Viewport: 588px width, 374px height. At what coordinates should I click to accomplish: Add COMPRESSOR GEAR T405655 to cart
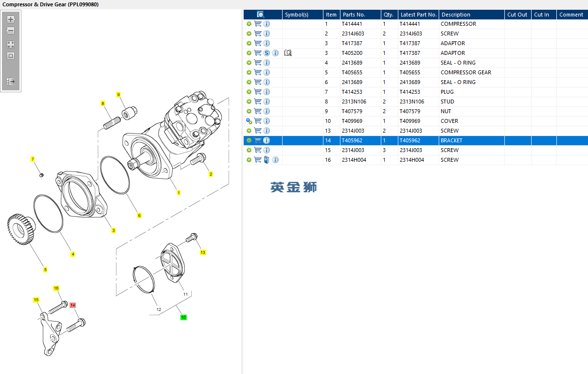258,72
